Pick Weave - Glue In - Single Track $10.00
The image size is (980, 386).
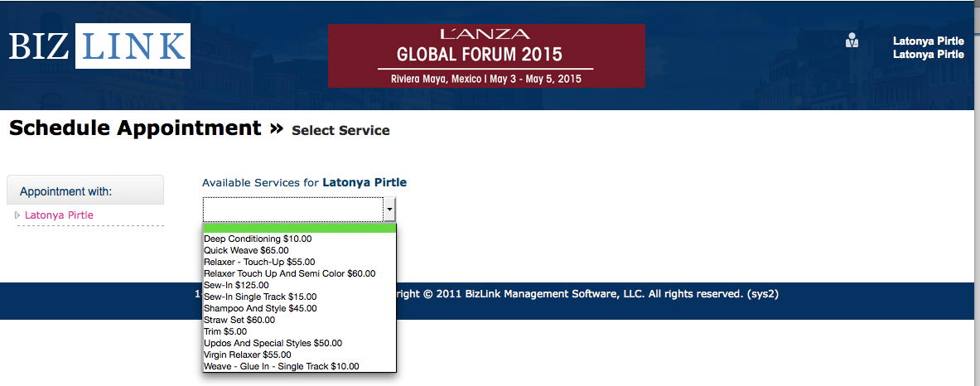pyautogui.click(x=299, y=366)
